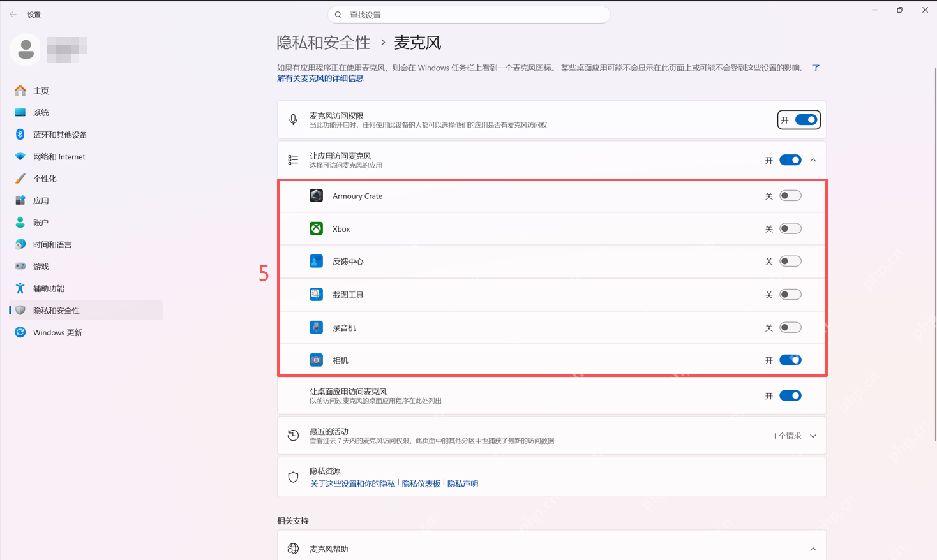Viewport: 937px width, 560px height.
Task: Click the 截图工具 app icon
Action: (x=316, y=294)
